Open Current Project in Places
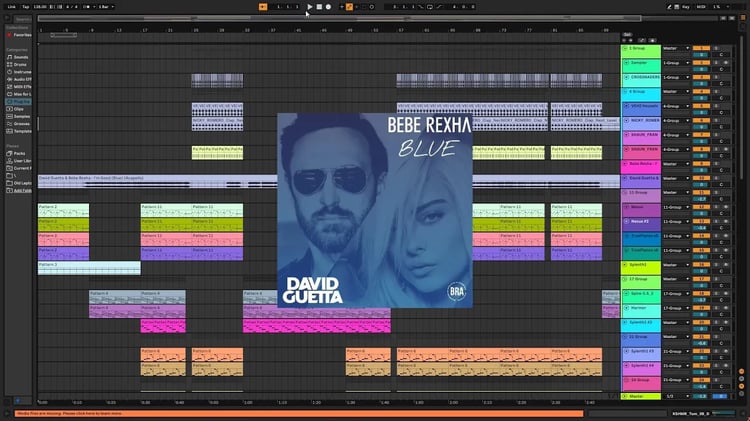The height and width of the screenshot is (421, 750). coord(18,168)
